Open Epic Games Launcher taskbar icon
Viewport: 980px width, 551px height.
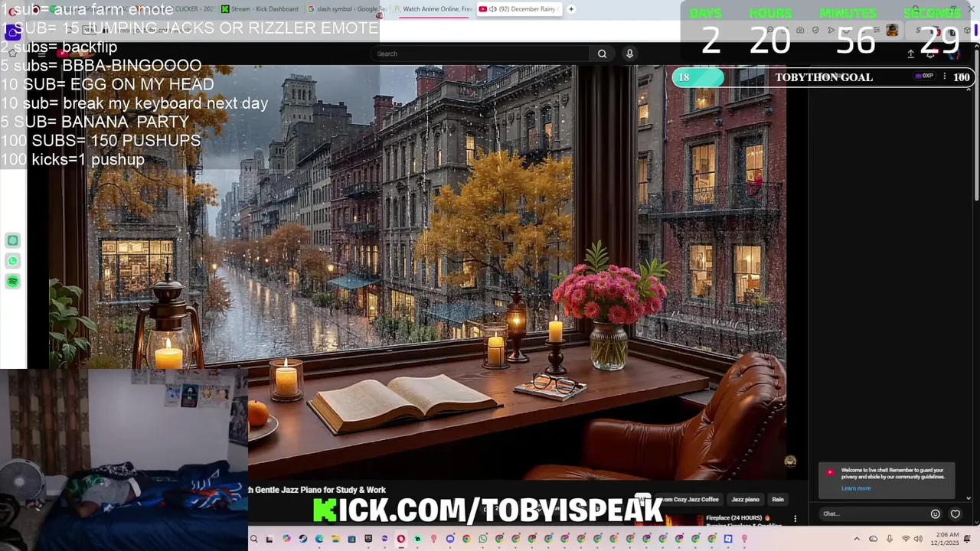click(368, 540)
